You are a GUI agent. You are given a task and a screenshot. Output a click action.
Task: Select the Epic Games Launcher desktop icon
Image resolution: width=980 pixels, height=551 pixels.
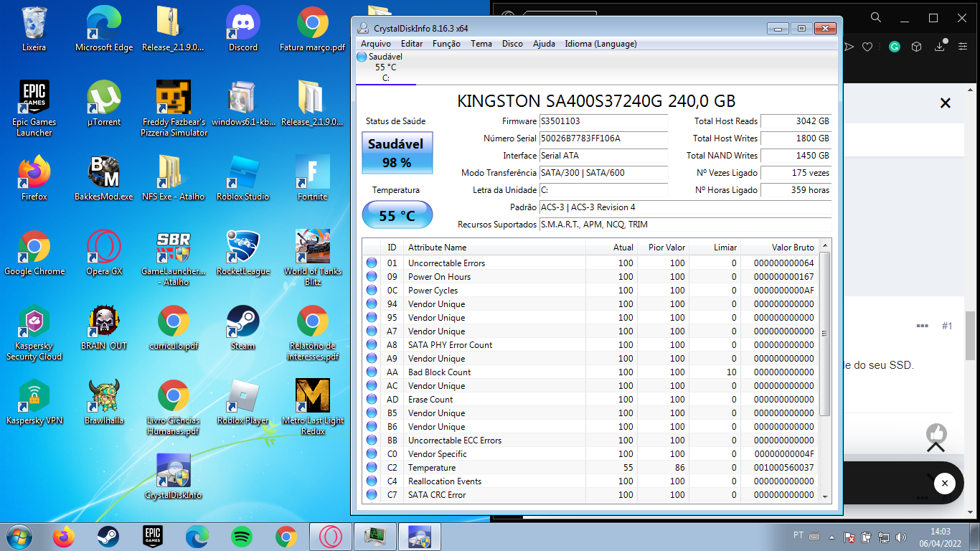pos(34,108)
